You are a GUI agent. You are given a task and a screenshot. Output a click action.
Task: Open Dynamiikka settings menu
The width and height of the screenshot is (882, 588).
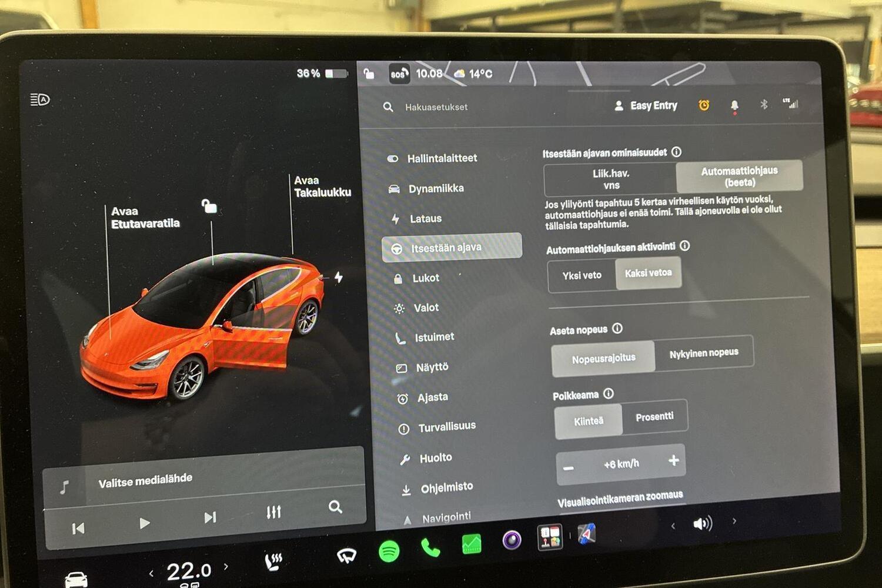pyautogui.click(x=426, y=189)
